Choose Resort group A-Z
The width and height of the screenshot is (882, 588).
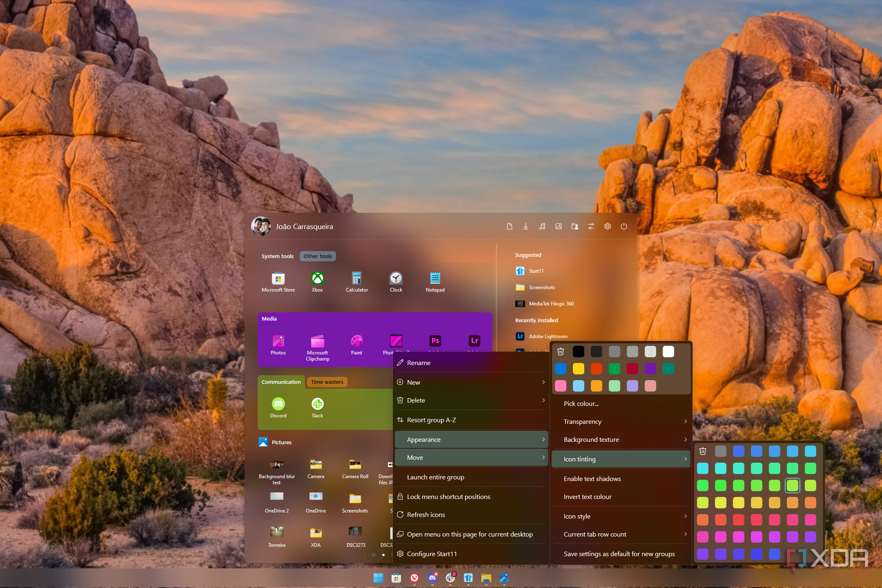coord(471,420)
